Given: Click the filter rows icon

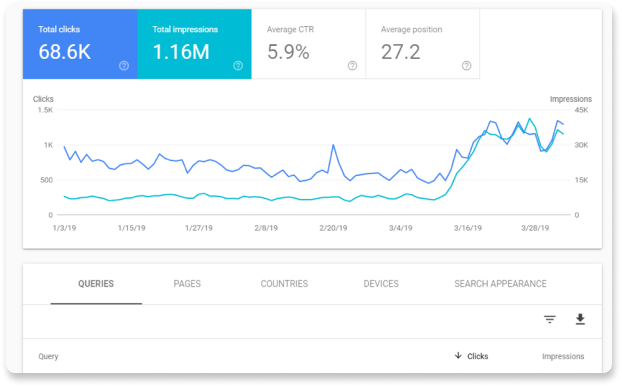Looking at the screenshot, I should 550,319.
